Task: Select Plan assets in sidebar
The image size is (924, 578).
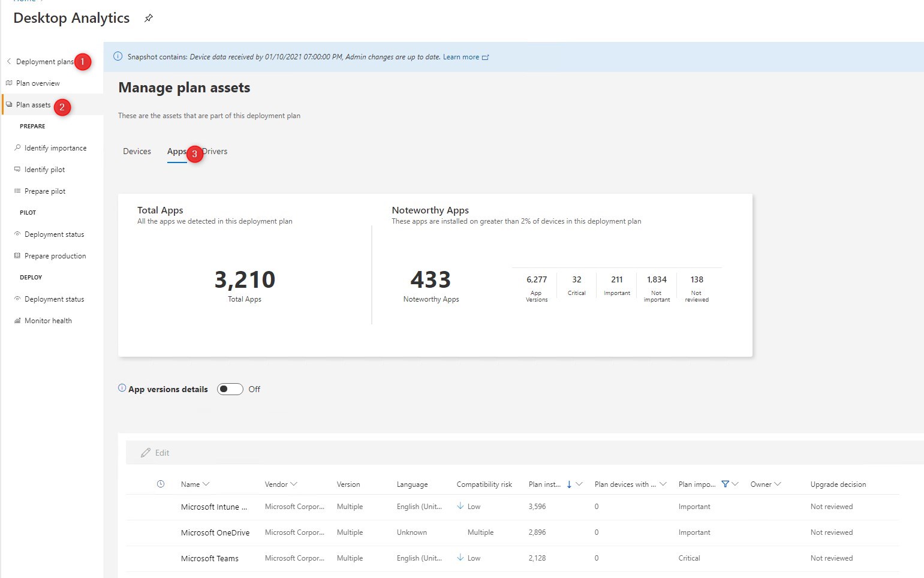Action: pyautogui.click(x=34, y=105)
